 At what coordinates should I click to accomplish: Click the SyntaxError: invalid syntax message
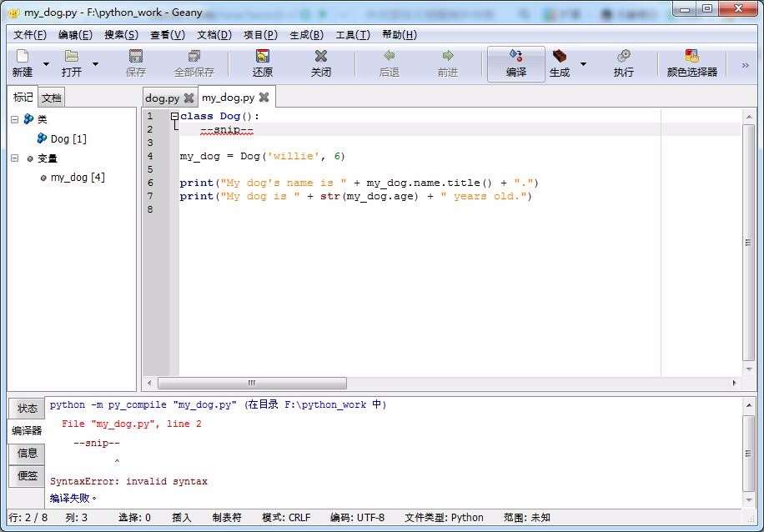coord(128,481)
